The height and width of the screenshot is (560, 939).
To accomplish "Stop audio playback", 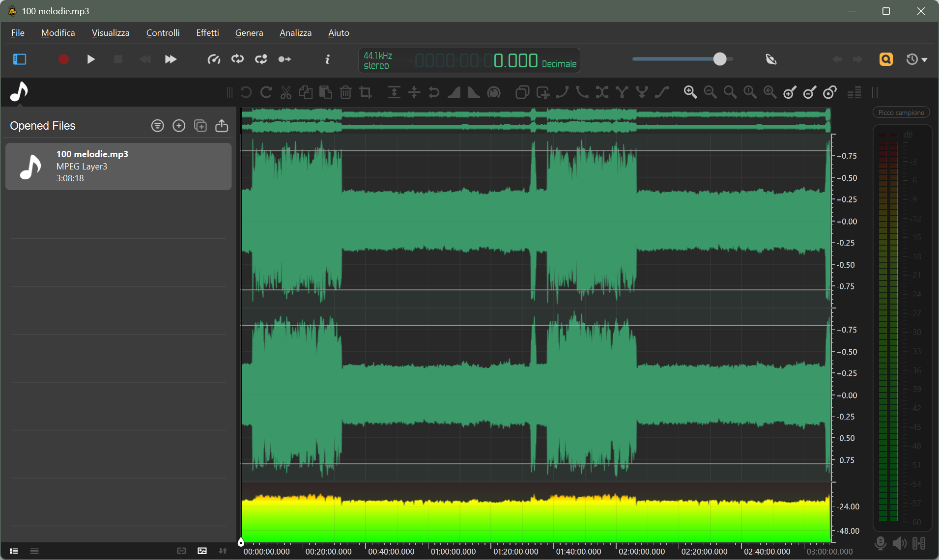I will (x=118, y=59).
